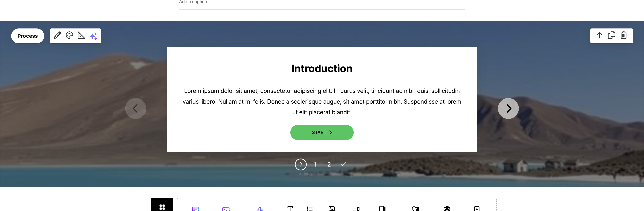The image size is (644, 211).
Task: Duplicate the Process block
Action: (x=611, y=36)
